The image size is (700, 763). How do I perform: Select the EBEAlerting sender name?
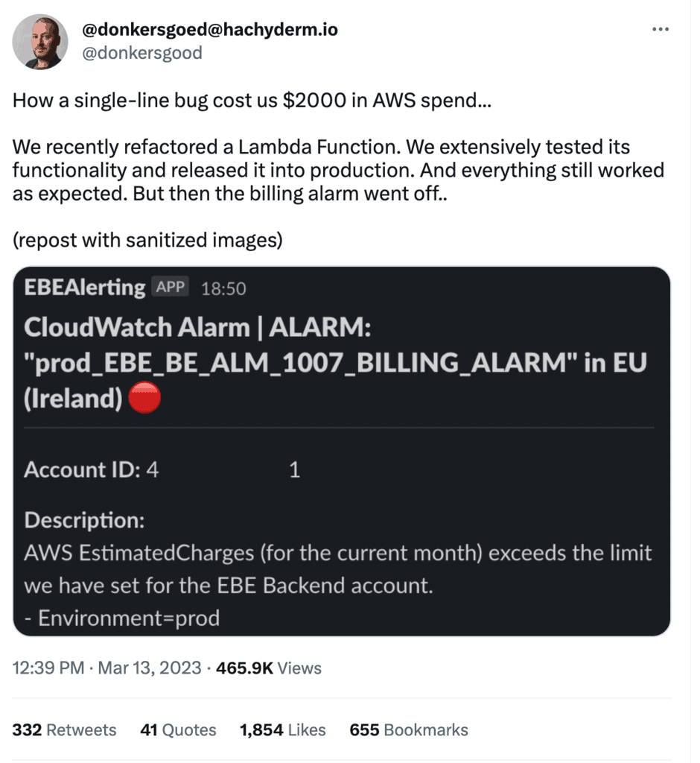point(85,288)
